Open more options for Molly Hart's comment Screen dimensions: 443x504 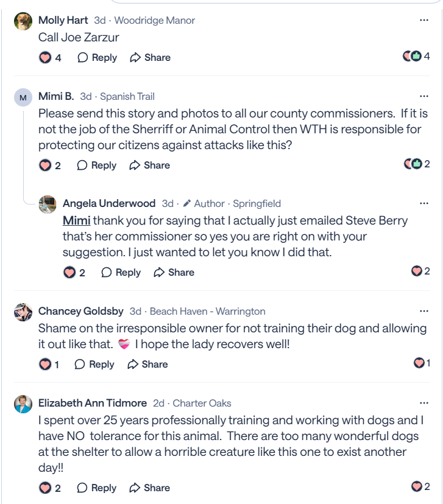pos(424,20)
